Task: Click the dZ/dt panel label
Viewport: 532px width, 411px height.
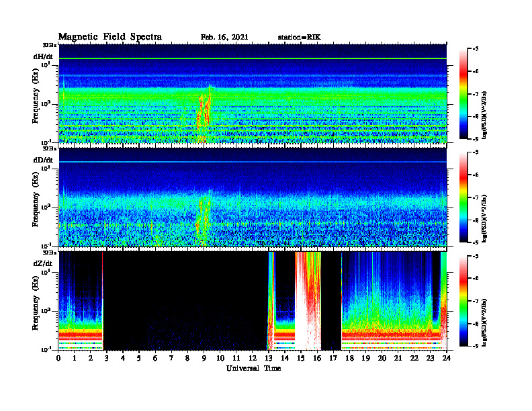Action: (43, 263)
